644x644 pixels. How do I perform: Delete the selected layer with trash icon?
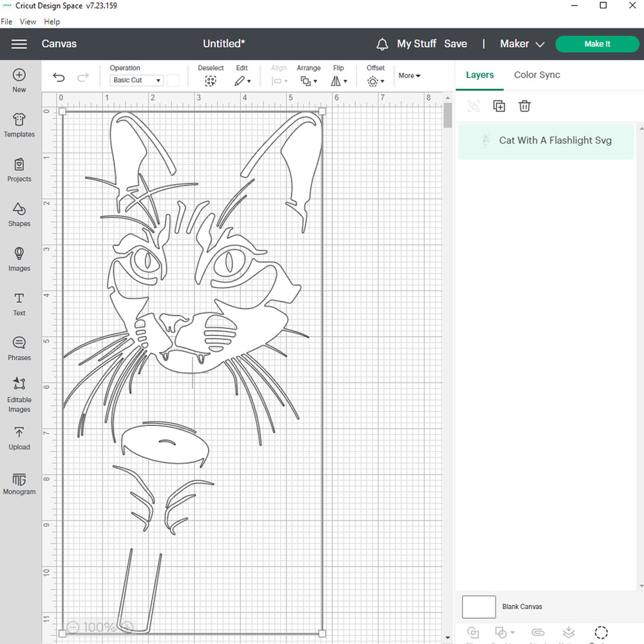point(525,106)
